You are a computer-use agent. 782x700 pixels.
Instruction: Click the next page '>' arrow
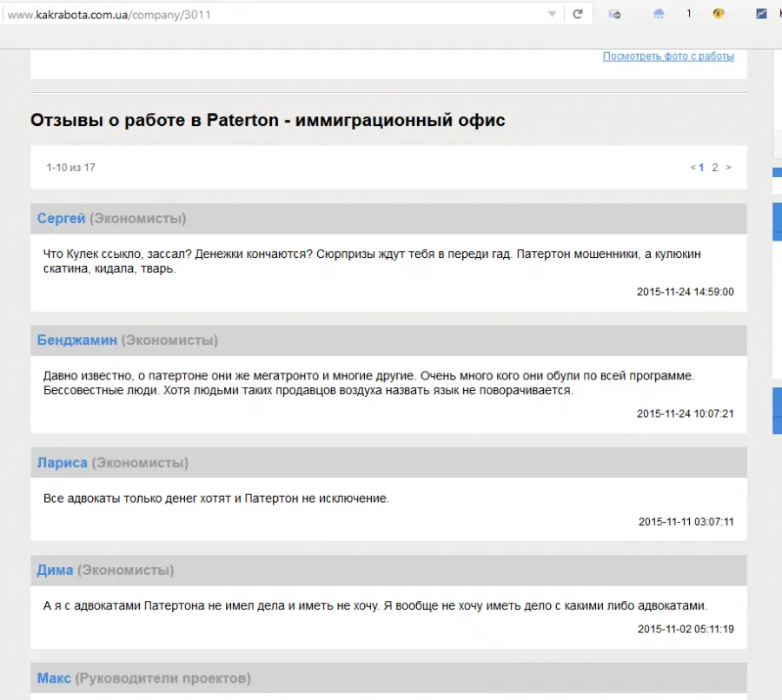point(729,167)
